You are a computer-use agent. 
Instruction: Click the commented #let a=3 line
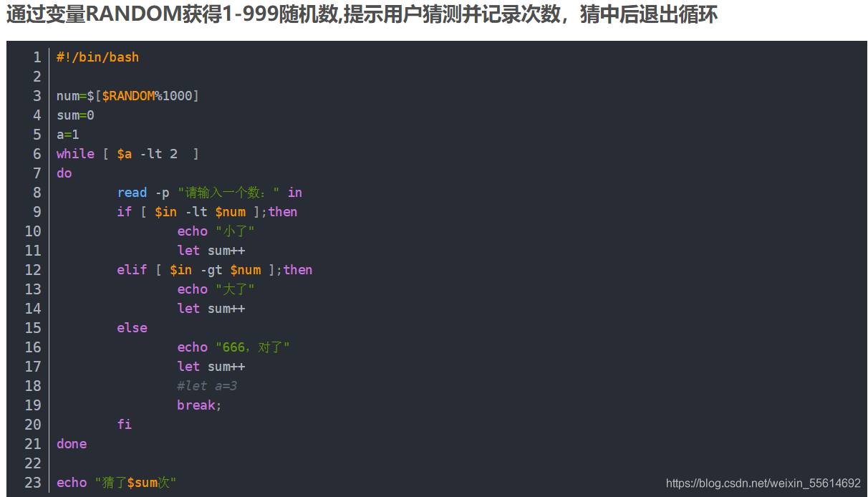tap(208, 386)
